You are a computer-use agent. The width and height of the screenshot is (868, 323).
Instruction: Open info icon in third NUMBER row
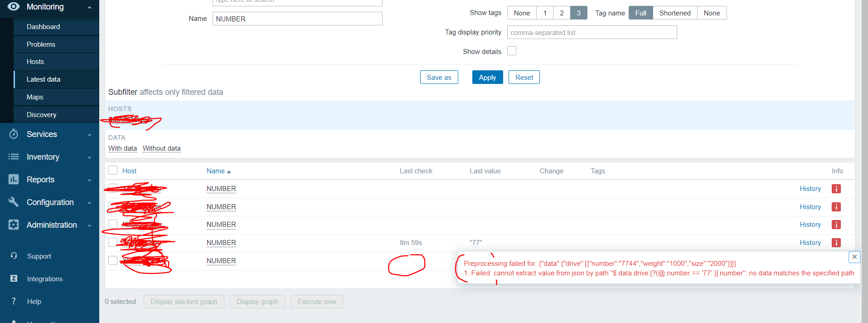point(836,225)
